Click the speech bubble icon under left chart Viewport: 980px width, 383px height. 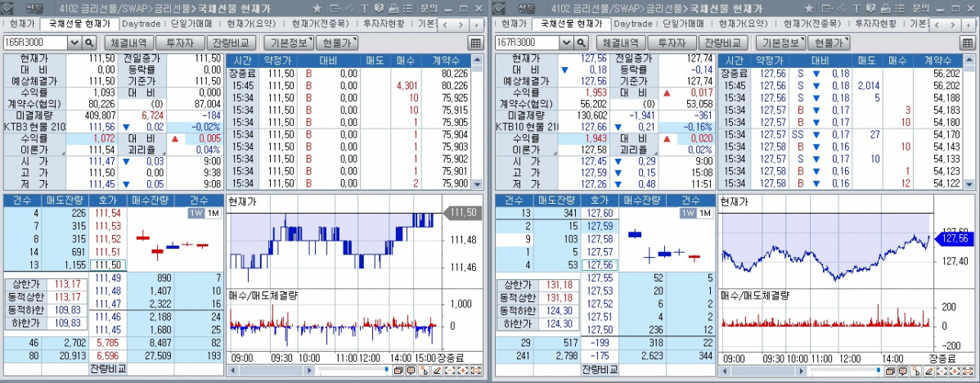point(411,371)
